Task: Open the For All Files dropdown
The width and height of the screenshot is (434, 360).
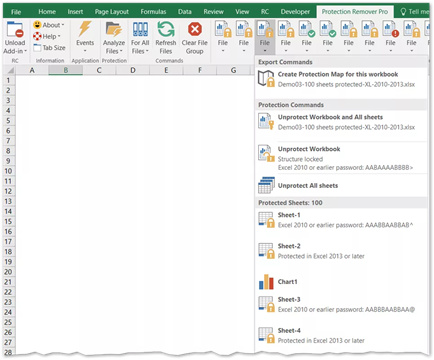Action: tap(140, 37)
